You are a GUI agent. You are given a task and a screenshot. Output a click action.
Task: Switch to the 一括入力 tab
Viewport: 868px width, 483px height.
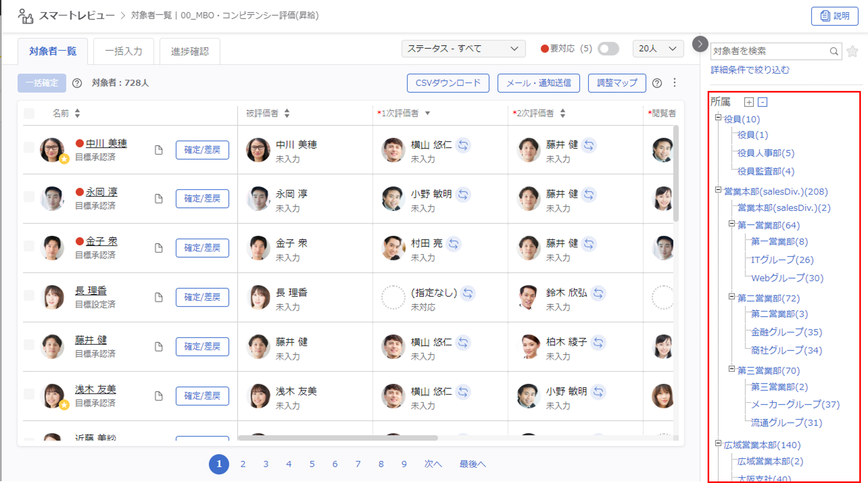click(x=123, y=51)
